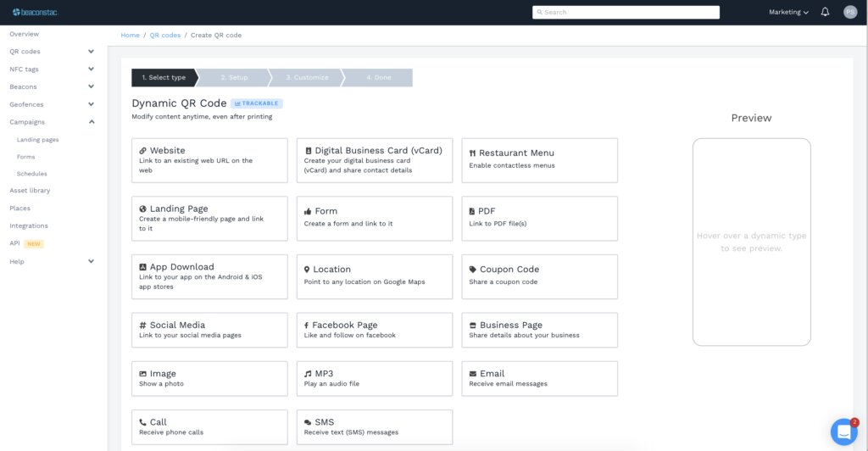Expand the QR codes sidebar section

tap(91, 52)
